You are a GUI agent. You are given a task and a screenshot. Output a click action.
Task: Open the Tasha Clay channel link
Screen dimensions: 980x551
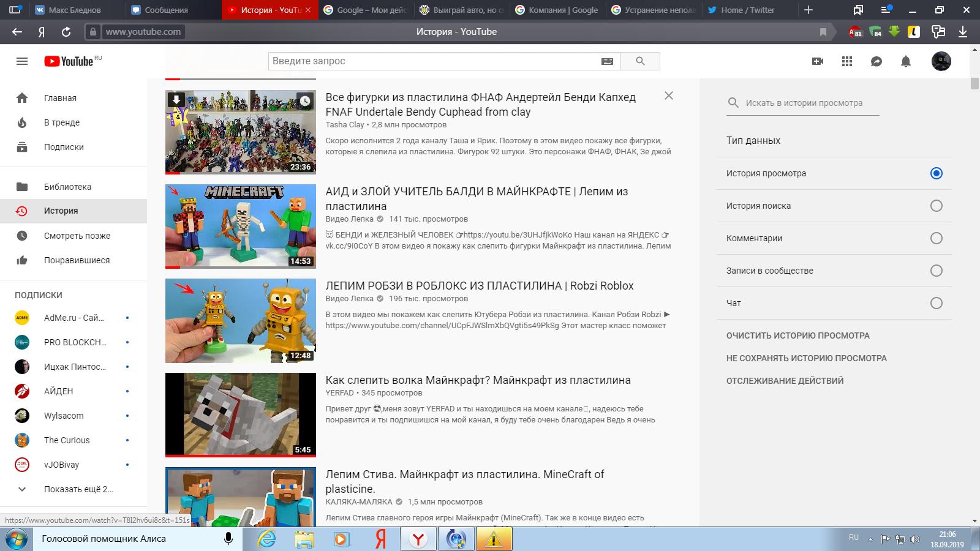[x=345, y=125]
